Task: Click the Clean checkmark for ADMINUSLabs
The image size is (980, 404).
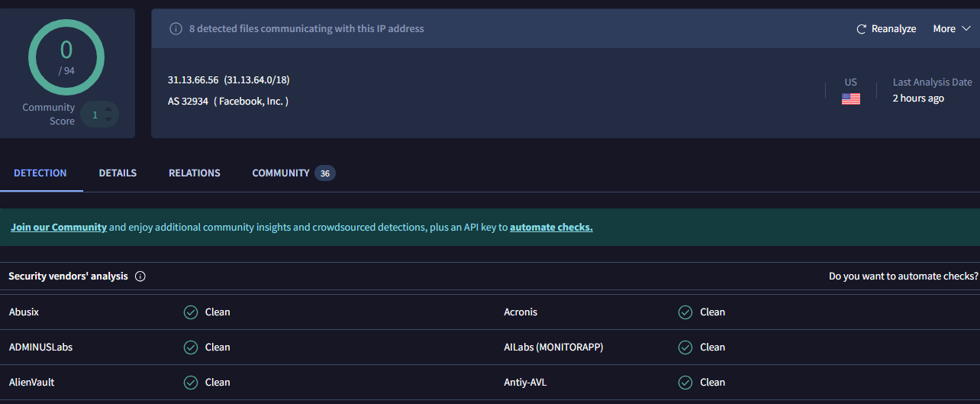Action: tap(191, 347)
